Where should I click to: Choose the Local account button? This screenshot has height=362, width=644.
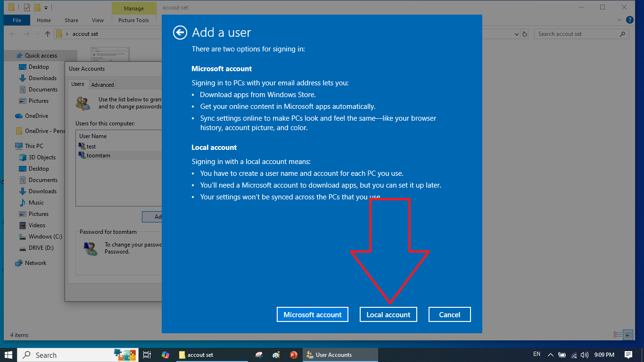[x=388, y=314]
